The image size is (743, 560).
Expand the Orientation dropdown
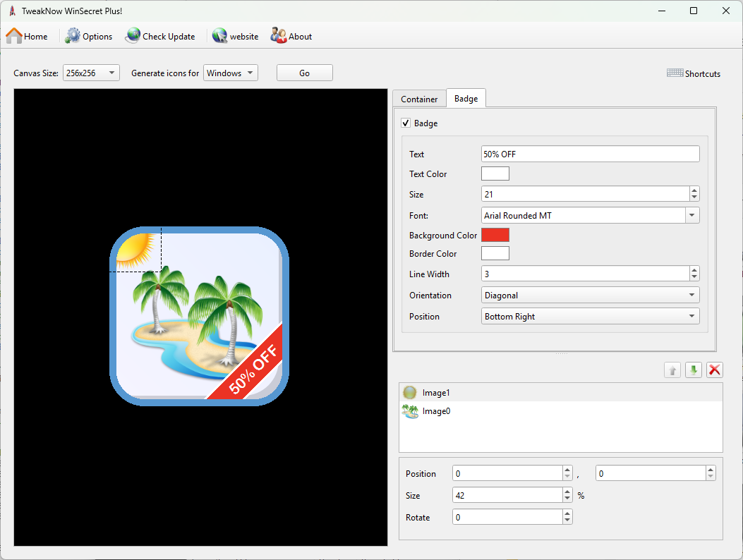tap(590, 296)
